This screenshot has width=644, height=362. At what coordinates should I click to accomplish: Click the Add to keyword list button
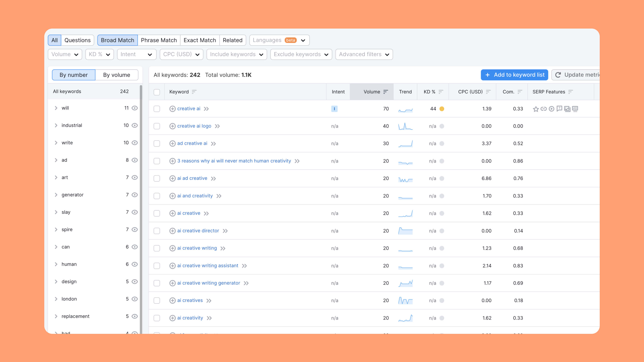click(514, 75)
